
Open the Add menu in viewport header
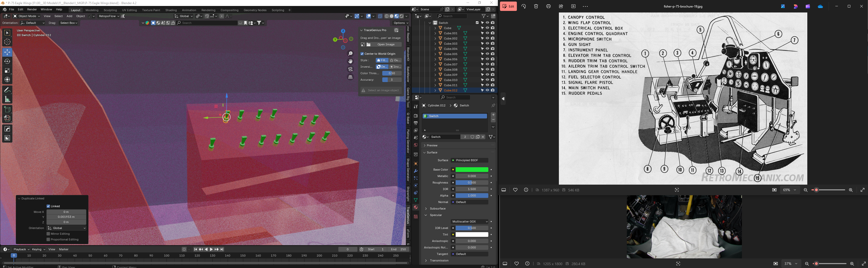tap(70, 16)
